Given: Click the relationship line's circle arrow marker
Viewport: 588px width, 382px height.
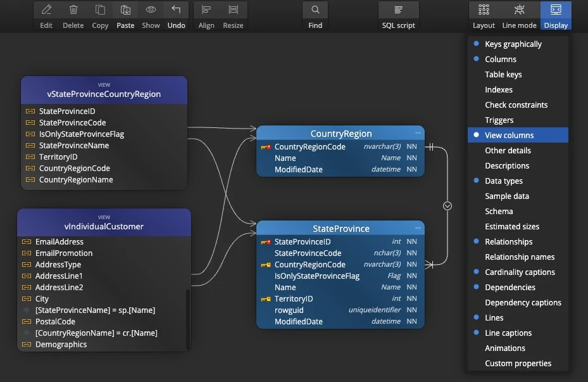Looking at the screenshot, I should pyautogui.click(x=447, y=206).
